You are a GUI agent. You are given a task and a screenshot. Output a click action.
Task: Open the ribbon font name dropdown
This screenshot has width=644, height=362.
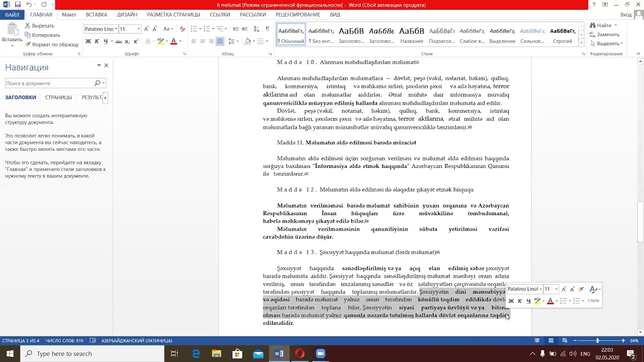(116, 29)
